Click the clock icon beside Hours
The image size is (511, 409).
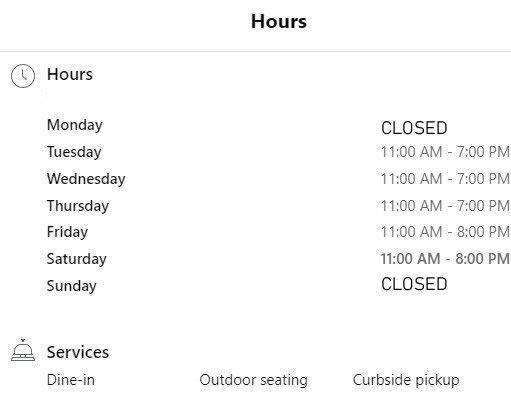(23, 76)
